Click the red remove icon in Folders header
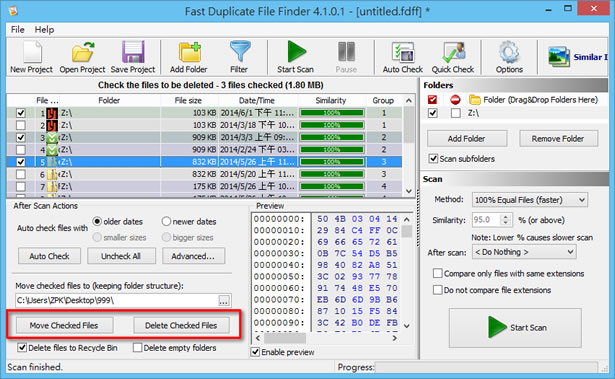The image size is (615, 379). tap(455, 100)
